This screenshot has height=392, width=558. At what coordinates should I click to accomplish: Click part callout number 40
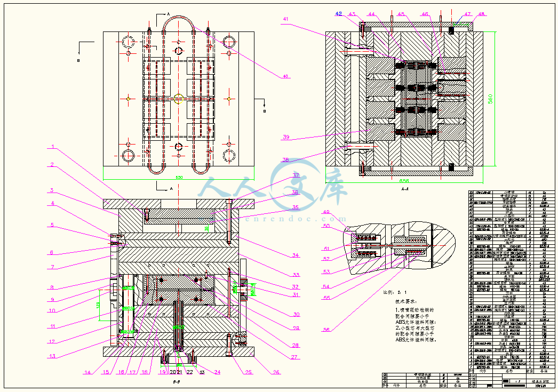(285, 76)
